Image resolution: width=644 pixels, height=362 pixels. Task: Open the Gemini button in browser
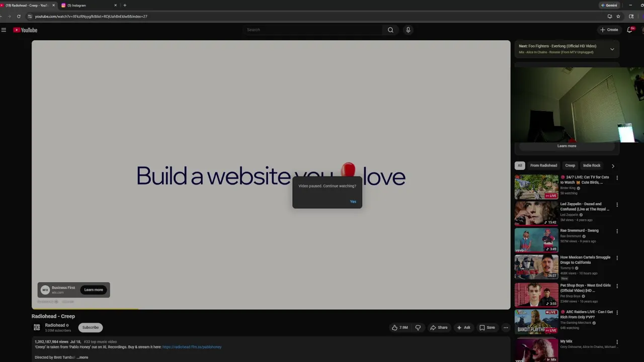609,5
